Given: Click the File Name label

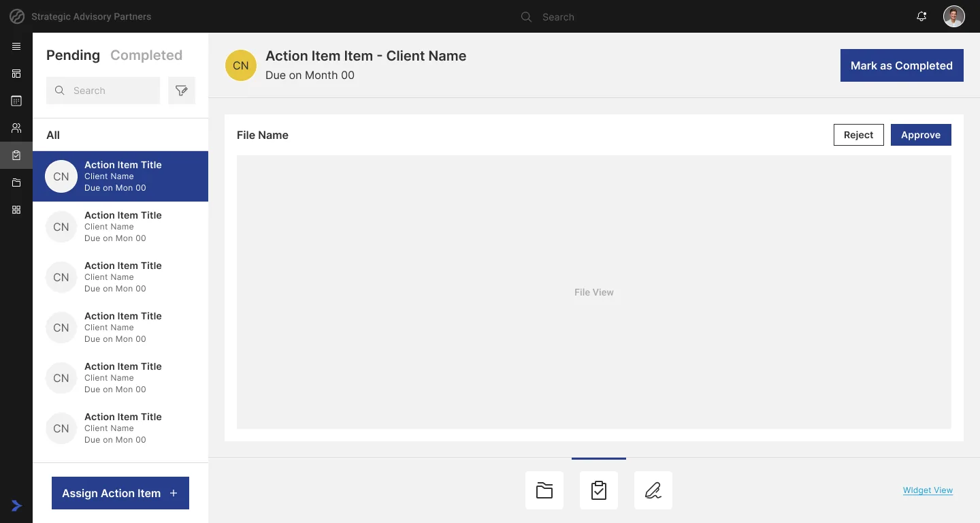Looking at the screenshot, I should coord(263,135).
